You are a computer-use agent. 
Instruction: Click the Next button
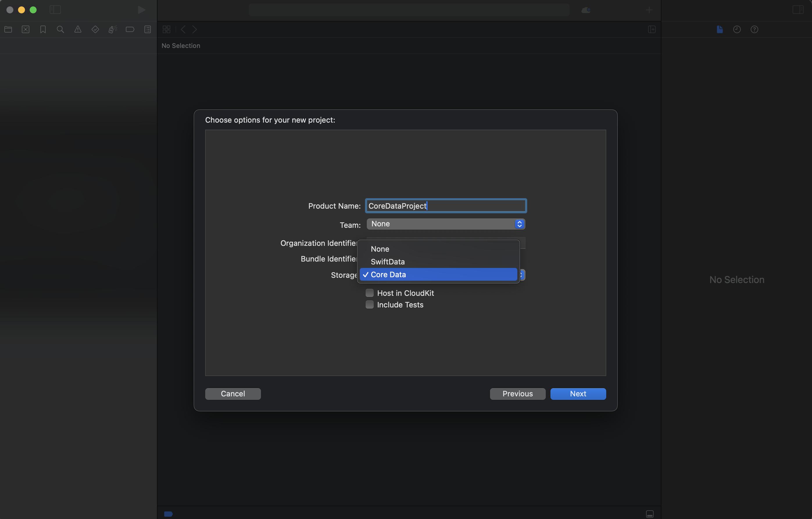pyautogui.click(x=578, y=393)
